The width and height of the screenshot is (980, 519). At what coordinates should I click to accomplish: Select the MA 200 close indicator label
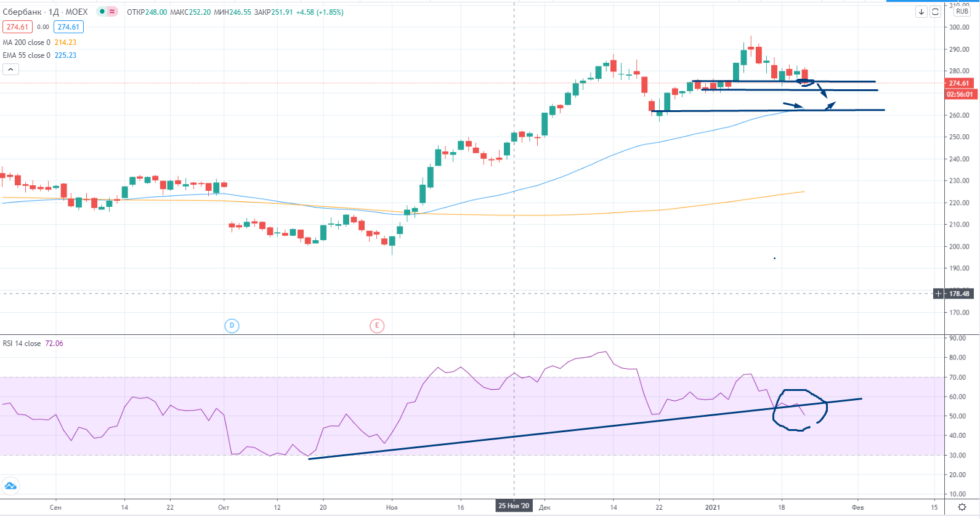pos(26,42)
